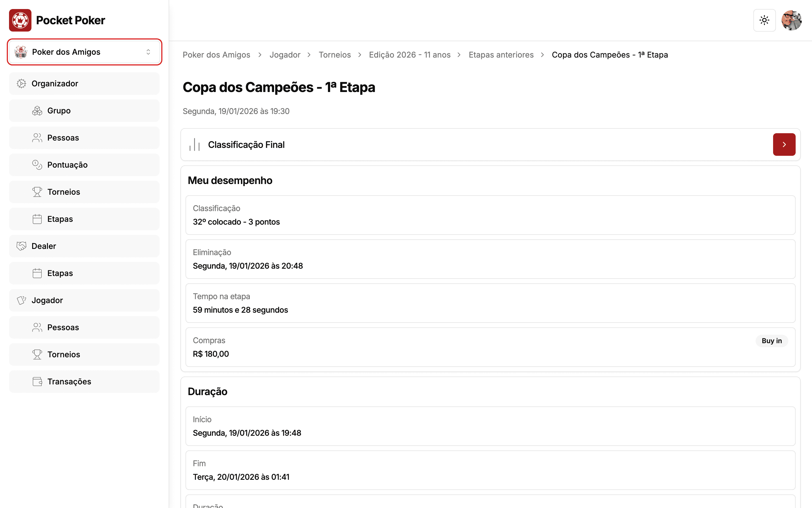
Task: Click the people icon under Organizador
Action: coord(37,138)
